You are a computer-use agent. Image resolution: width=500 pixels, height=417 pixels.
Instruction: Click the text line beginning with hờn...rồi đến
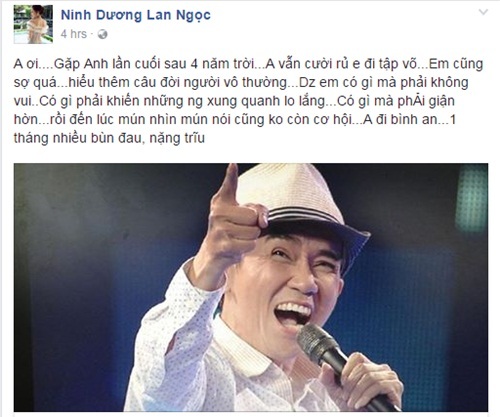tap(235, 119)
